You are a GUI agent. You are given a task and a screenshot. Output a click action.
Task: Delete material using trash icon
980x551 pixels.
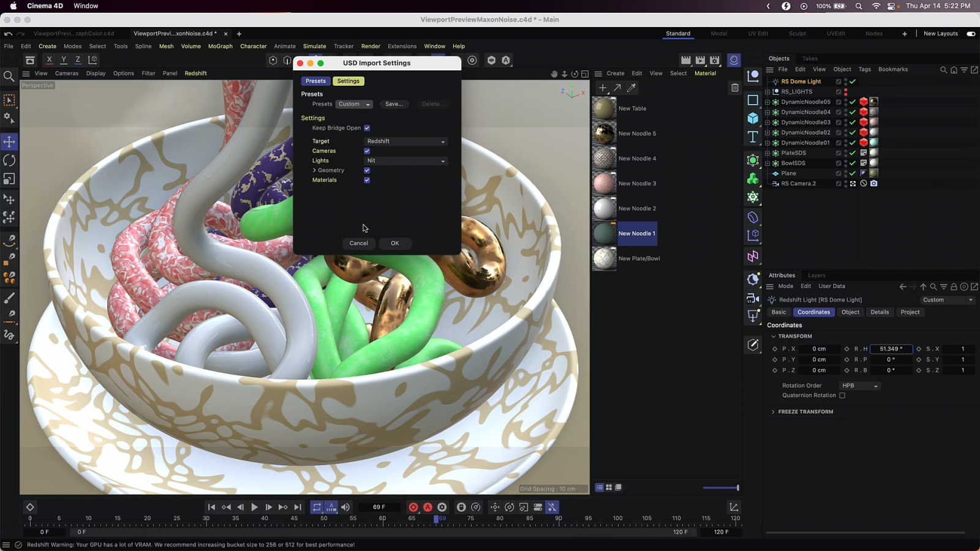(x=735, y=88)
